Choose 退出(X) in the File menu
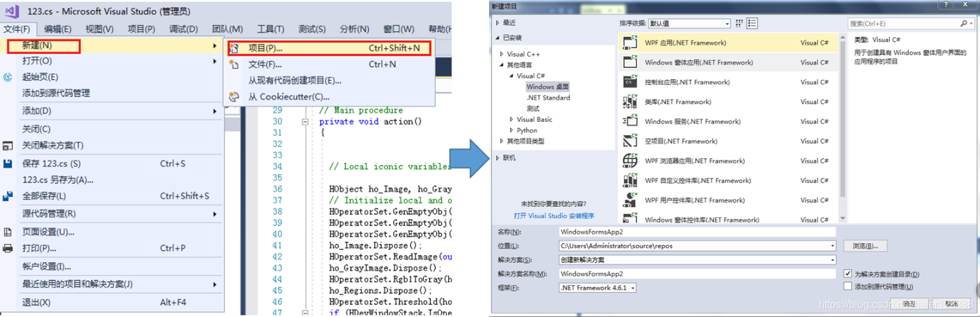Viewport: 980px width, 317px height. click(113, 303)
